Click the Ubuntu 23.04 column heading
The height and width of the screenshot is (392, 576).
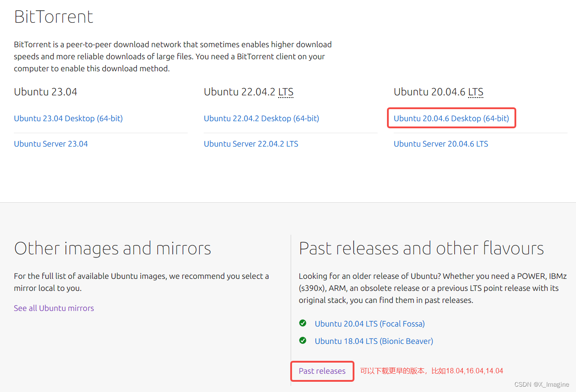pyautogui.click(x=45, y=92)
